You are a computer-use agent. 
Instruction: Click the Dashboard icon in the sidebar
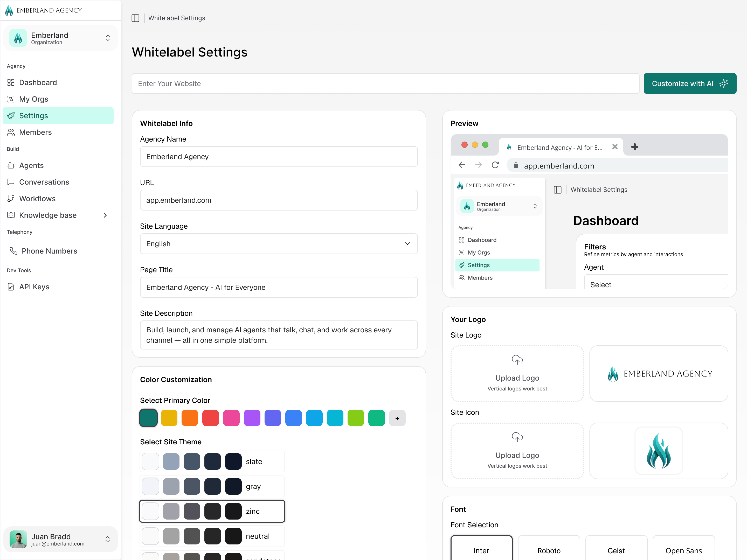pos(11,82)
